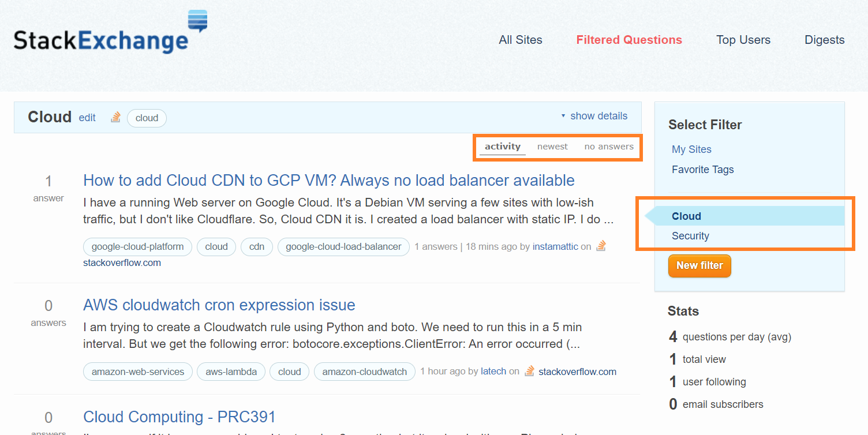
Task: Open the Digests page
Action: coord(825,40)
